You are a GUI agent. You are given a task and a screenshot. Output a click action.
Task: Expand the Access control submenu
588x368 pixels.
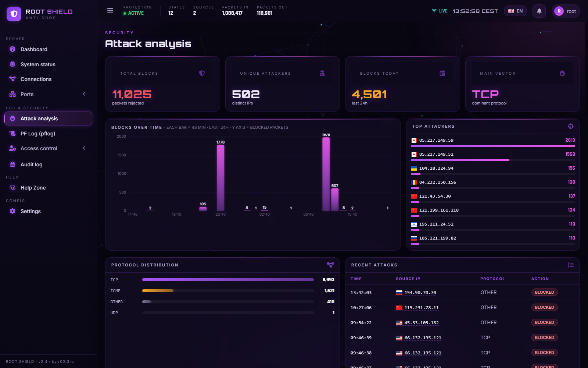(48, 148)
